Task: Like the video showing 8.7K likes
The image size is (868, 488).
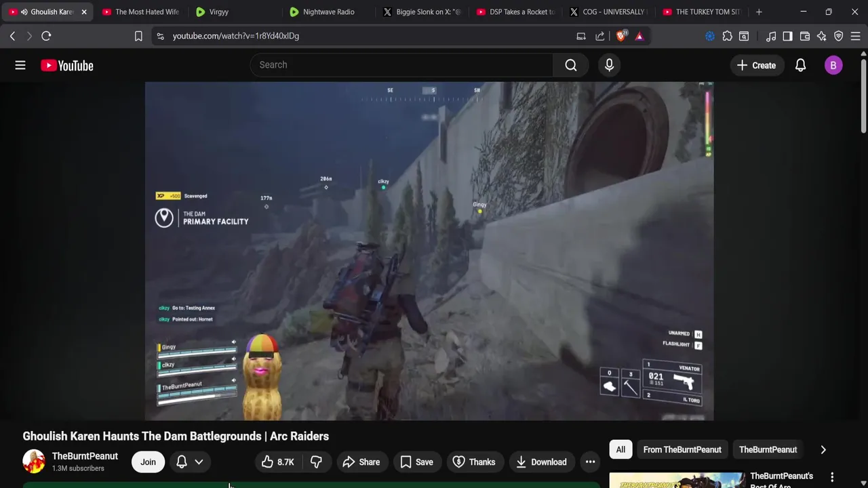Action: coord(278,462)
